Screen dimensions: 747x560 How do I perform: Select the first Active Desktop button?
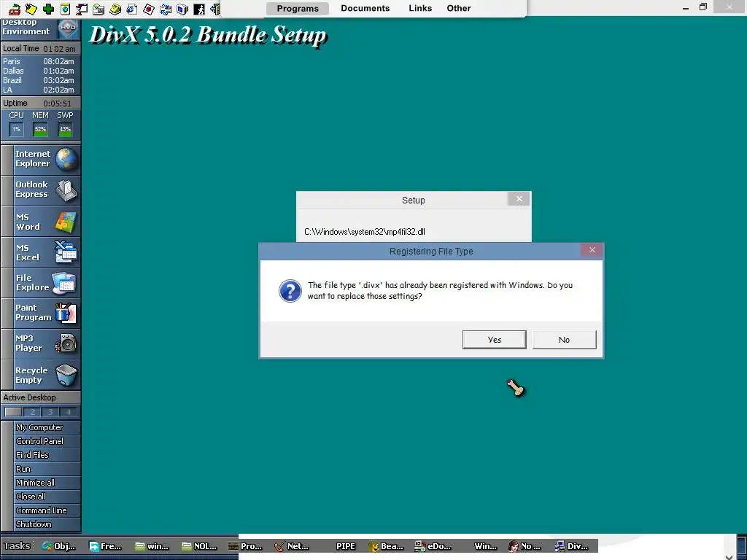(13, 412)
